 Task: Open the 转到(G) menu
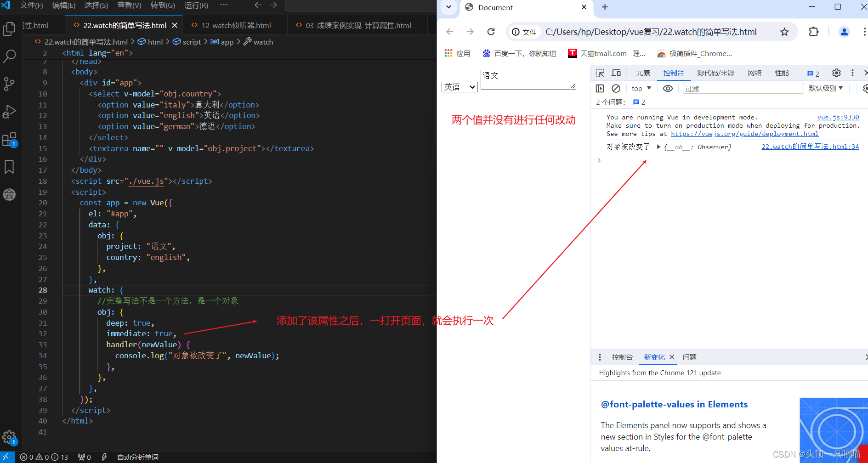point(163,6)
